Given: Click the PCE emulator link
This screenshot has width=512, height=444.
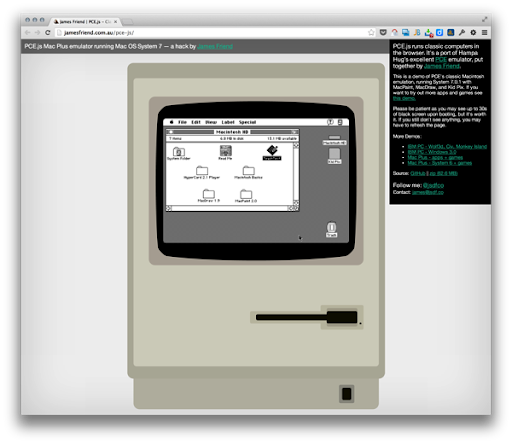Looking at the screenshot, I should pos(441,59).
